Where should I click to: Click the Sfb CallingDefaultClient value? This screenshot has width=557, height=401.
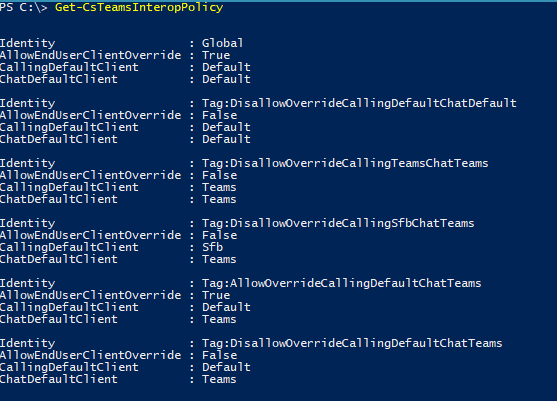click(212, 247)
